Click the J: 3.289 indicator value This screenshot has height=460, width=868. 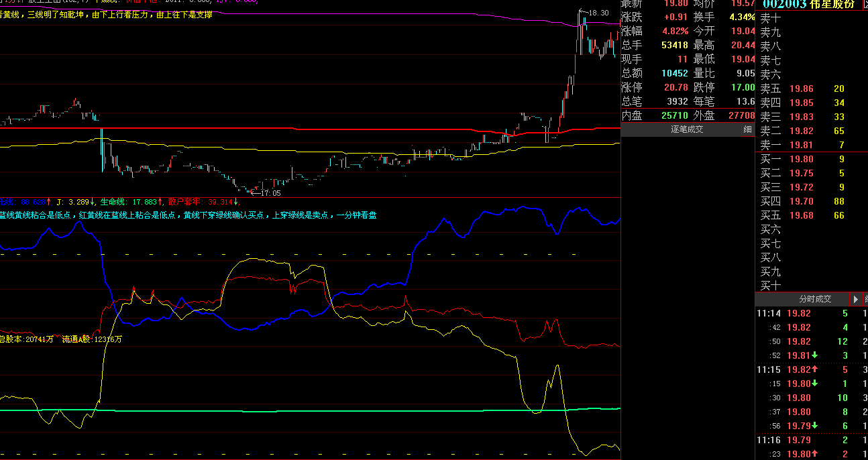[x=74, y=202]
